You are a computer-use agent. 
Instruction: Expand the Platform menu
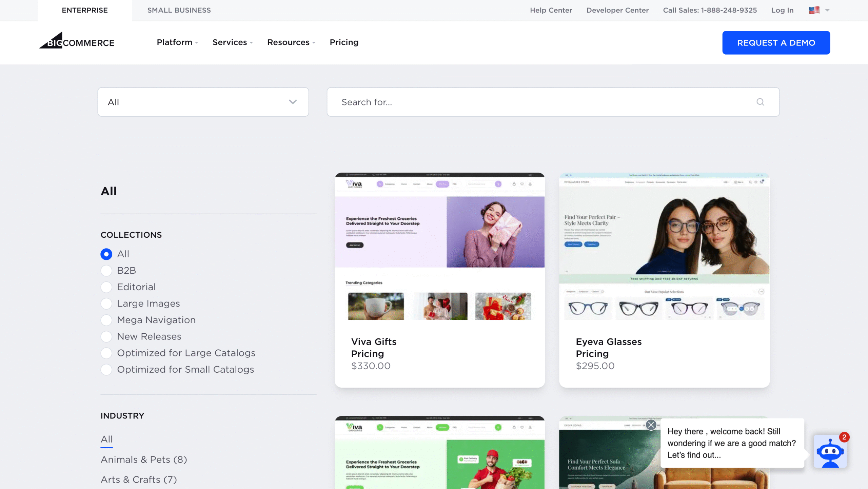pyautogui.click(x=177, y=42)
